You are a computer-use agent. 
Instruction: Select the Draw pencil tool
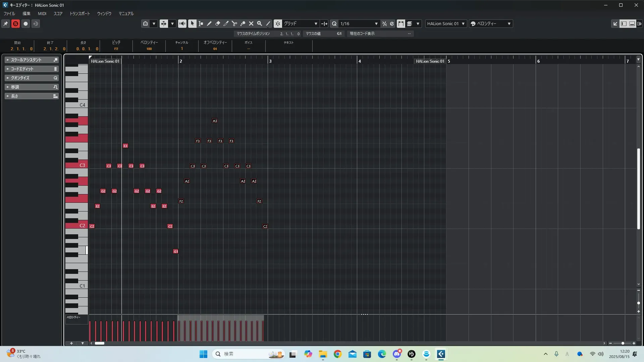209,23
